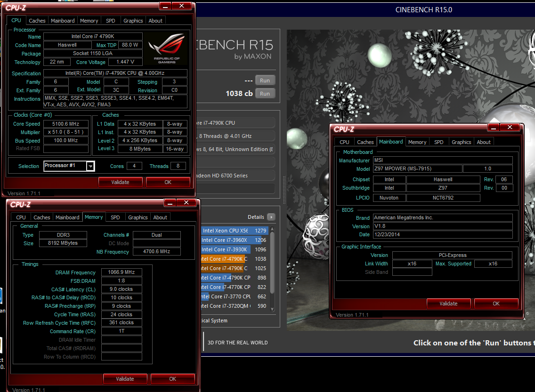Open Graphics tab in Memory CPU-Z window
535x392 pixels.
[138, 217]
